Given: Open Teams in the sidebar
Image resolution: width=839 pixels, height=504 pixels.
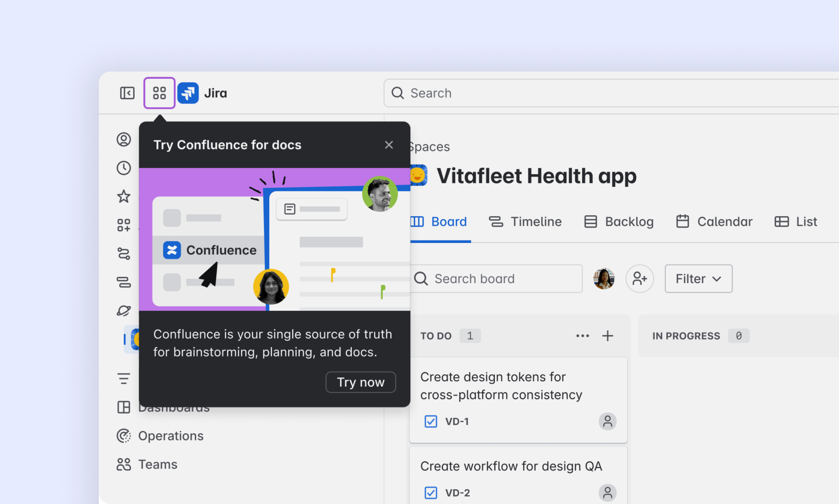Looking at the screenshot, I should click(x=157, y=464).
